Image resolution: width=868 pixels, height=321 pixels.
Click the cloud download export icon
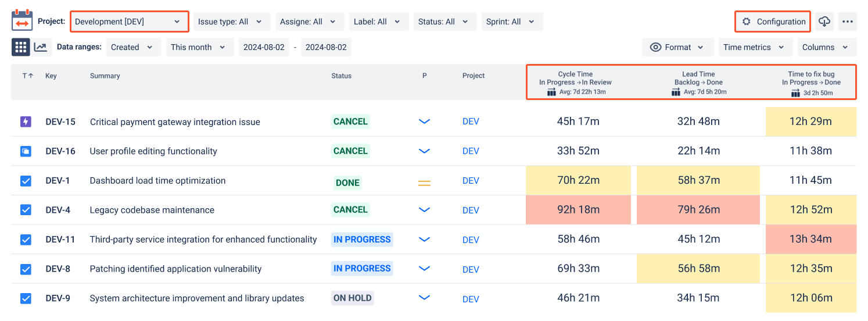pyautogui.click(x=824, y=22)
